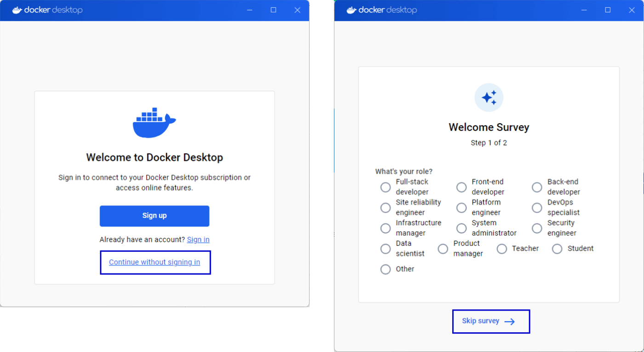Pick Infrastructure manager radio button
The height and width of the screenshot is (352, 644).
385,228
